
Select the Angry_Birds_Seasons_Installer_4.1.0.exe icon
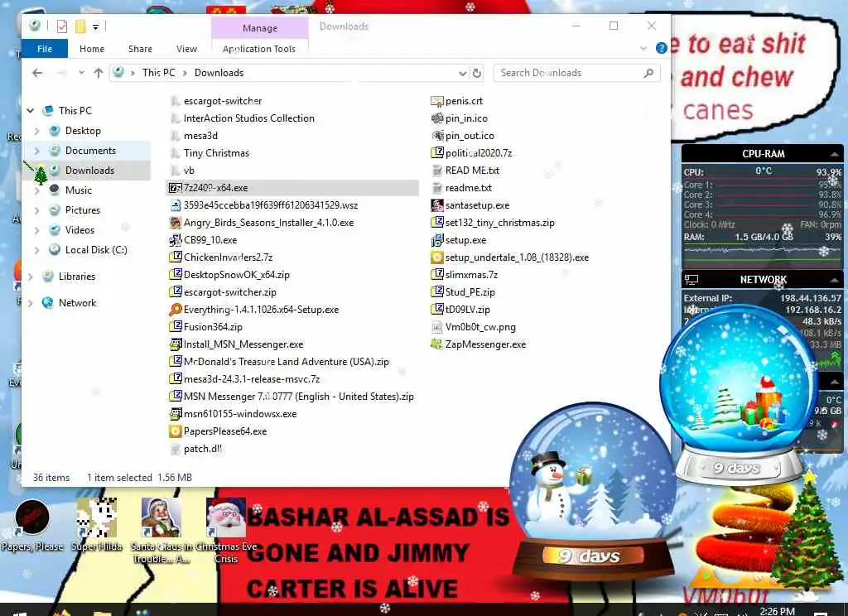click(x=176, y=222)
